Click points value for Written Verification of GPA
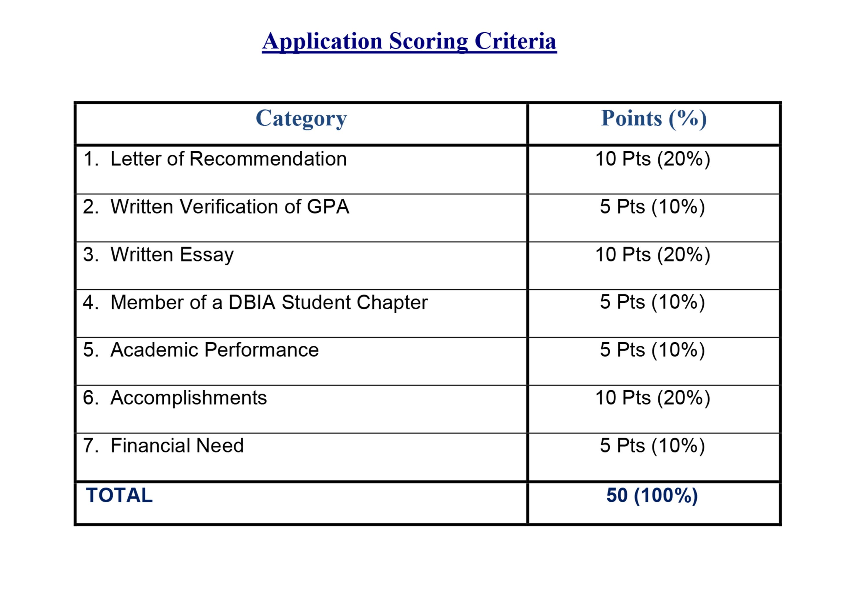Image resolution: width=868 pixels, height=605 pixels. 652,207
